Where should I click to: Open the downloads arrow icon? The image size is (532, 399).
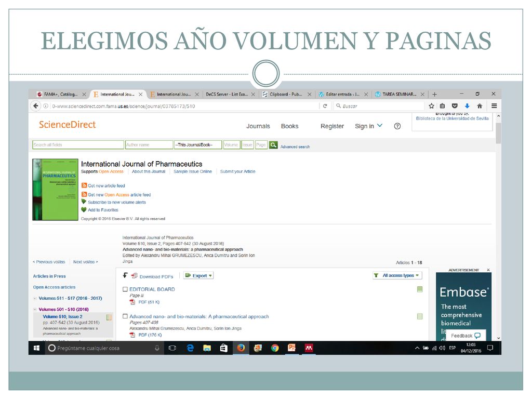coord(467,106)
